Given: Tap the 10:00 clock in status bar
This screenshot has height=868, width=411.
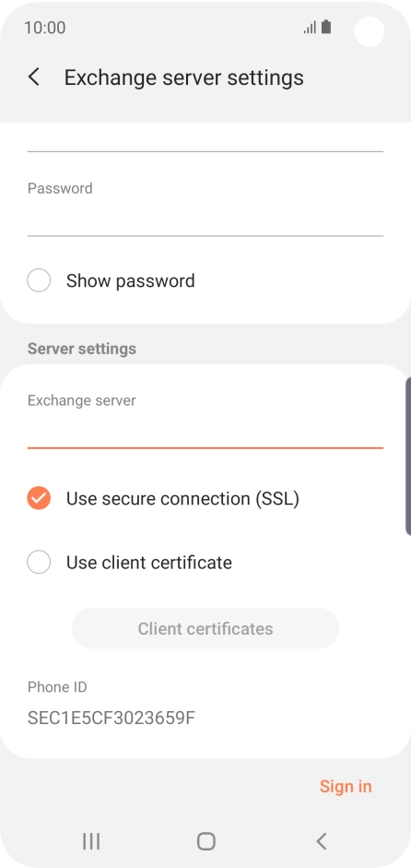Looking at the screenshot, I should click(45, 27).
